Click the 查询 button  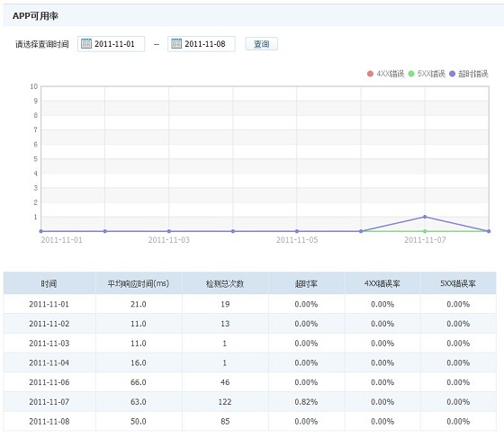tap(262, 44)
